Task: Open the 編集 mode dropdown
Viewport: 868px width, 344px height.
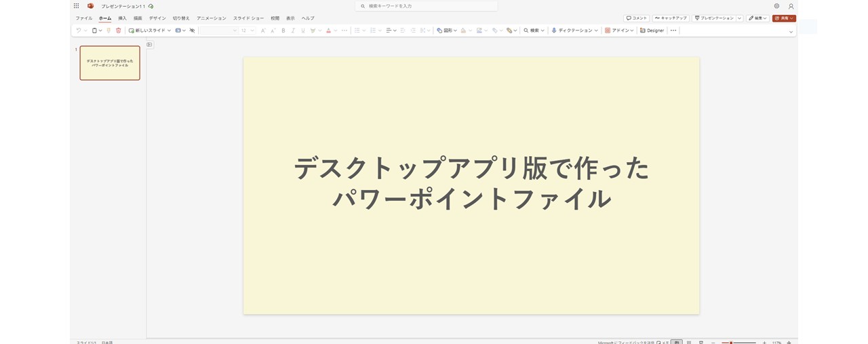Action: tap(757, 18)
